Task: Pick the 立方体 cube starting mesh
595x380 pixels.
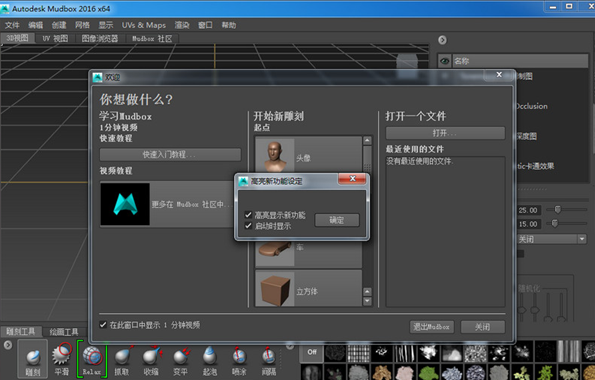Action: pos(308,289)
